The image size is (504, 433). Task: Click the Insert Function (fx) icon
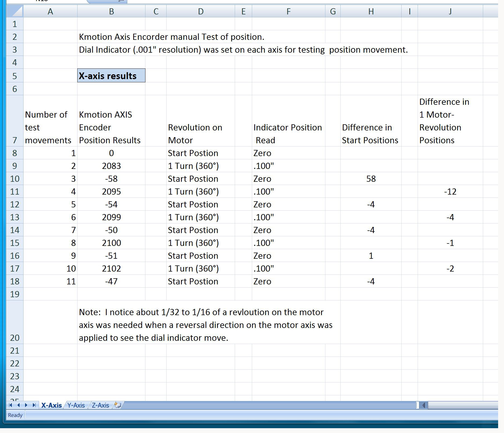(121, 2)
